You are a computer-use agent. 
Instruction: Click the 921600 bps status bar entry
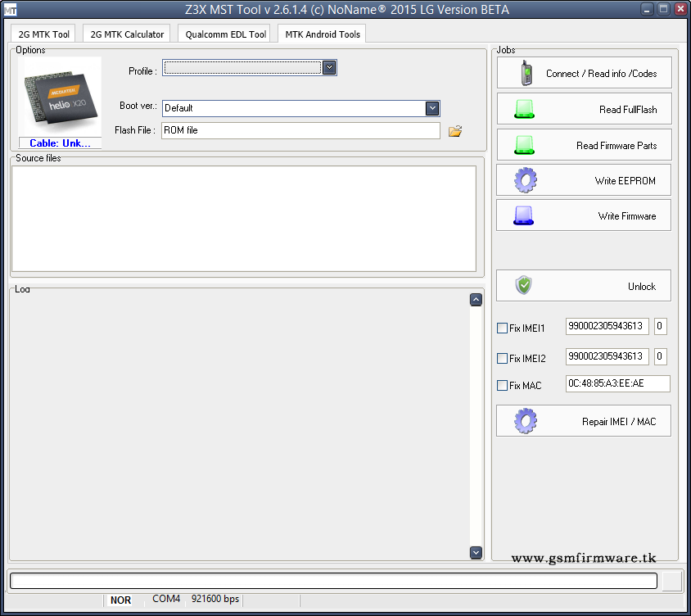215,599
